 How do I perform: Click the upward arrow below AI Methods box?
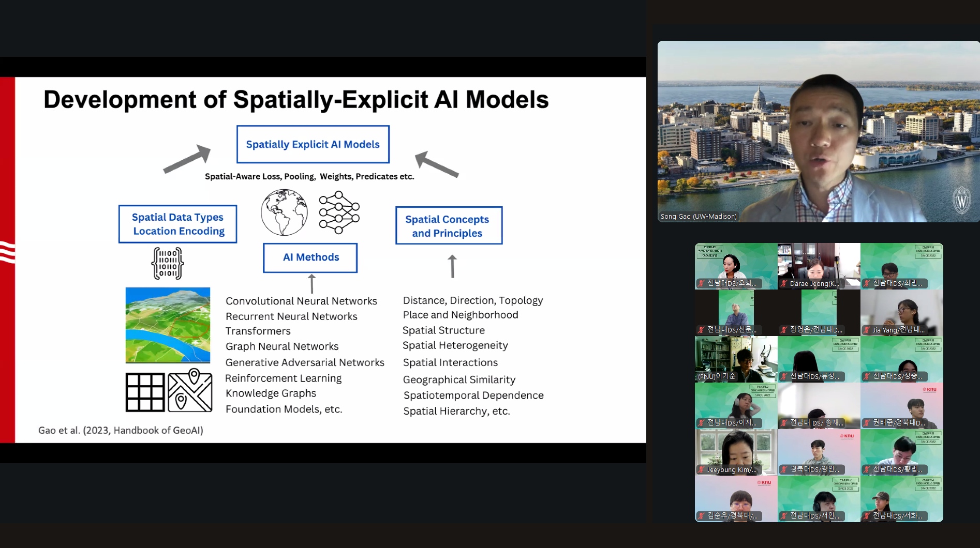(311, 284)
